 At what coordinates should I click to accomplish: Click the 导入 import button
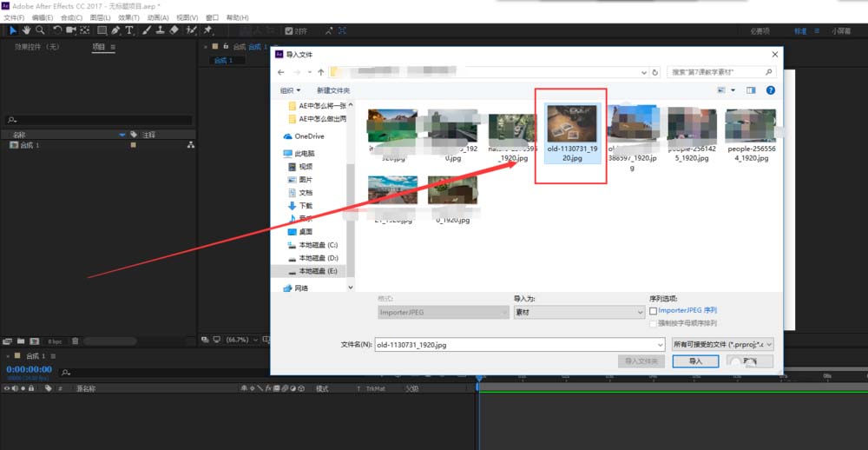695,361
